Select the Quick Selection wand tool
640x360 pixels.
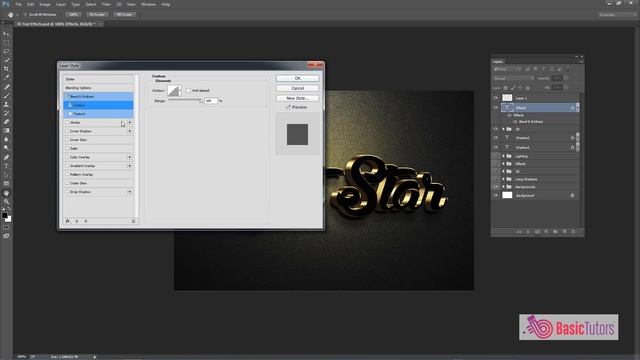[6, 60]
